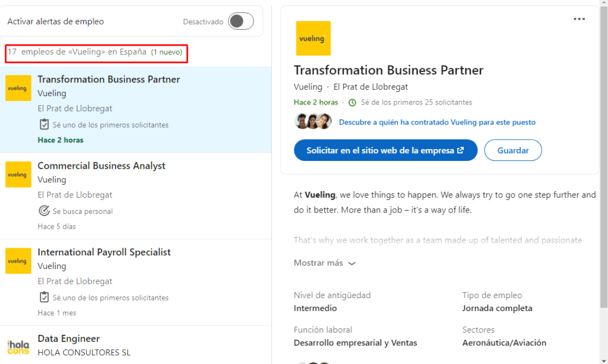Click 'Hace 5 días' under Commercial Business Analyst
The width and height of the screenshot is (608, 364).
(56, 226)
